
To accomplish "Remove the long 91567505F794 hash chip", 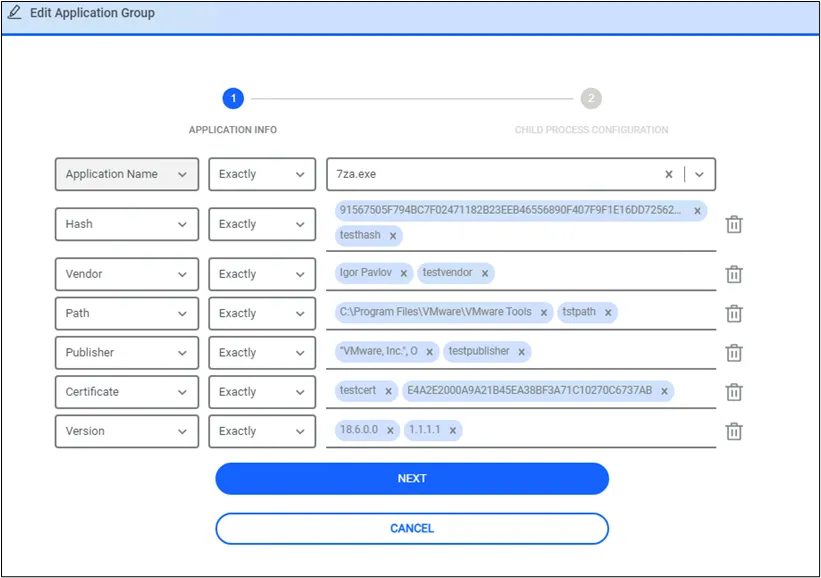I will pyautogui.click(x=697, y=211).
